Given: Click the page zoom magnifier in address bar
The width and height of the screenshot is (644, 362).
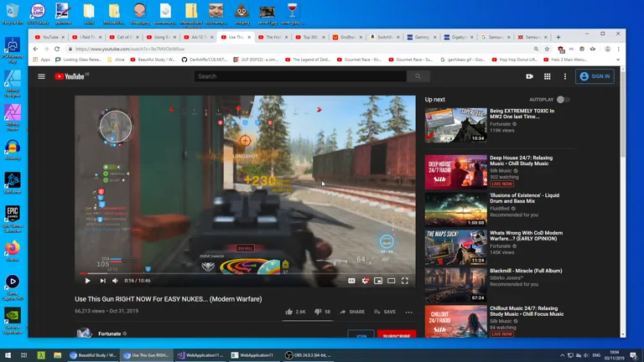Looking at the screenshot, I should [536, 49].
